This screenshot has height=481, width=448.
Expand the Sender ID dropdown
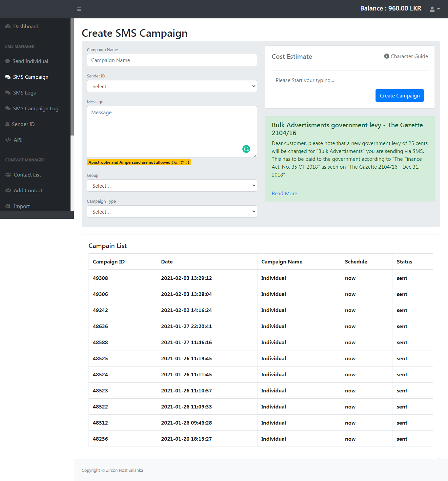(172, 86)
